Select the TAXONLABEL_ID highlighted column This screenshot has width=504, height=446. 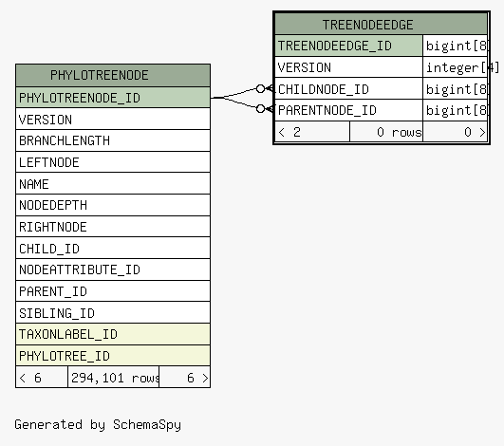click(113, 334)
